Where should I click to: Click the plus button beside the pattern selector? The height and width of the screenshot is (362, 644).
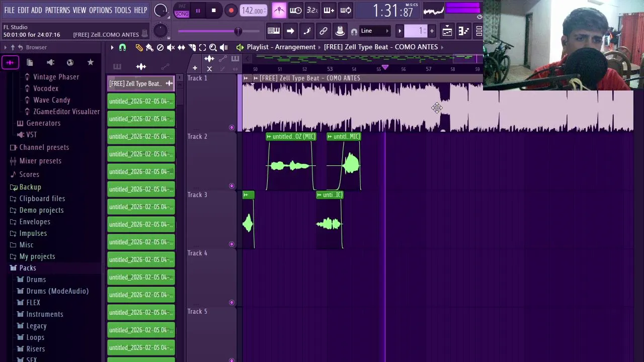(x=432, y=31)
